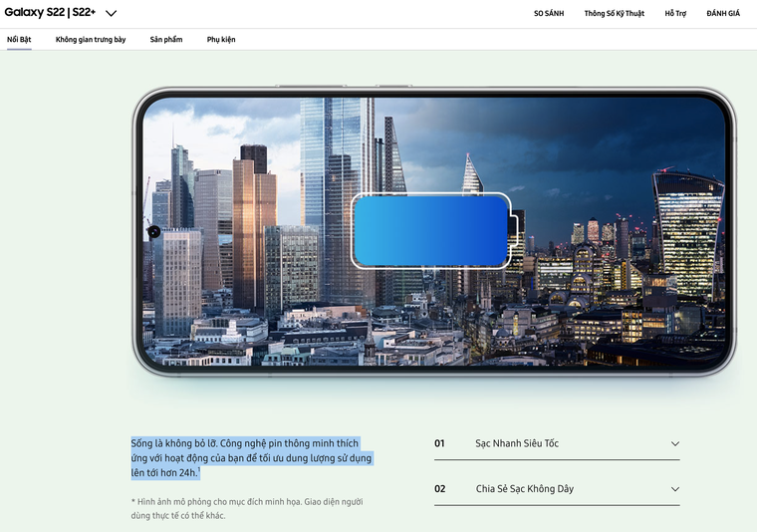757x532 pixels.
Task: Expand Chia Sẻ Sạc Không Dây chevron arrow
Action: pos(674,489)
